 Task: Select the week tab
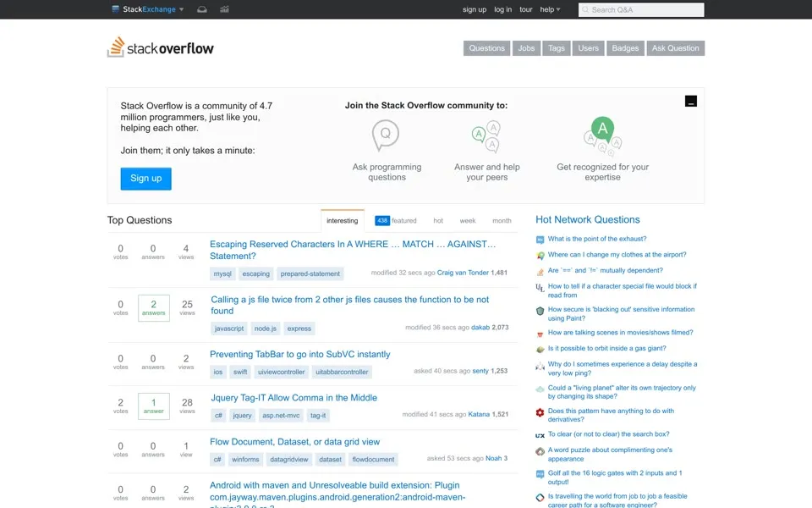[468, 221]
